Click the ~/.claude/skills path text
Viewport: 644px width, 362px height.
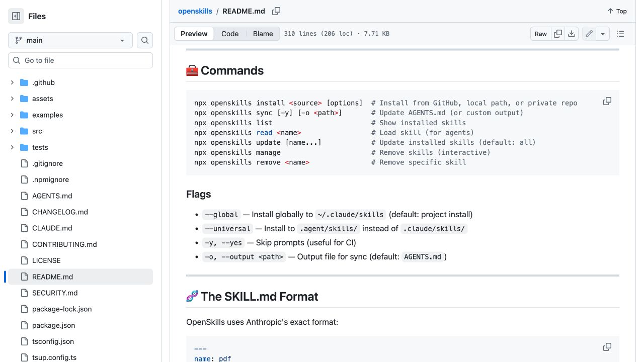(x=351, y=215)
